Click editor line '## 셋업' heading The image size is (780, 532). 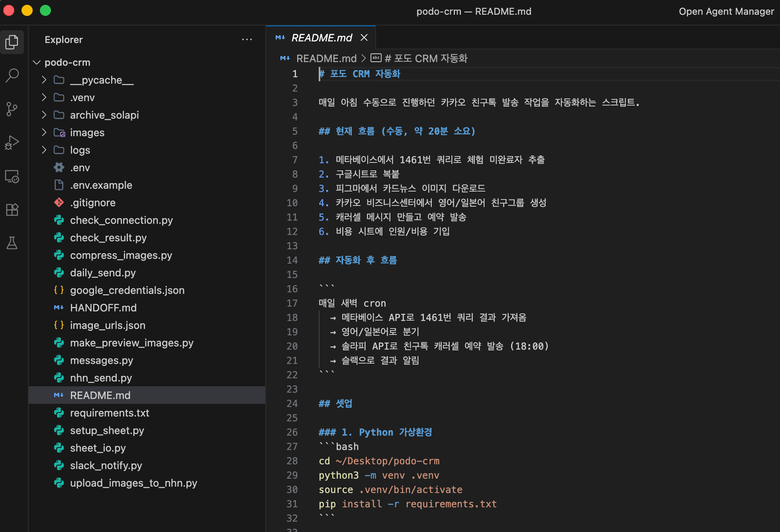tap(335, 403)
